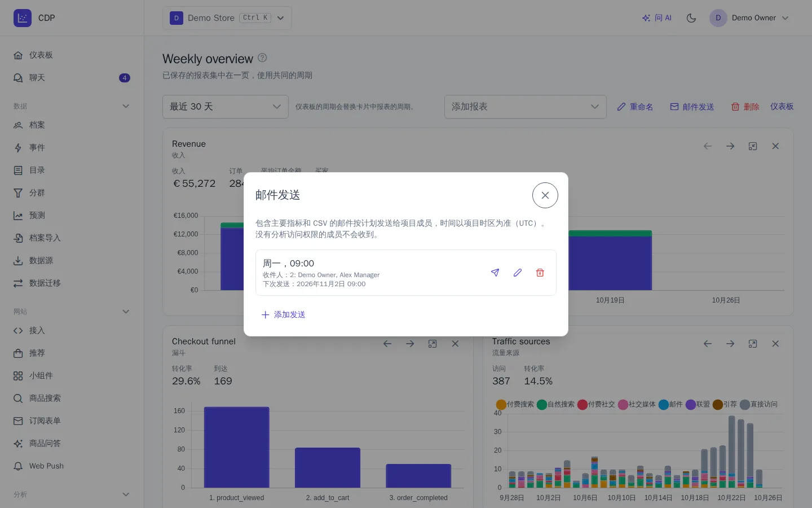The width and height of the screenshot is (812, 508).
Task: Go to 订阅表单 in the sidebar
Action: (72, 421)
